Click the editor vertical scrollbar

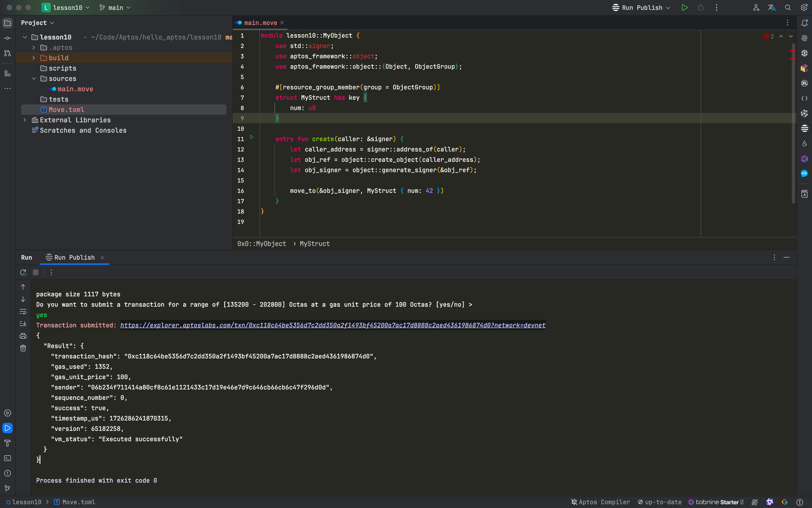[793, 123]
